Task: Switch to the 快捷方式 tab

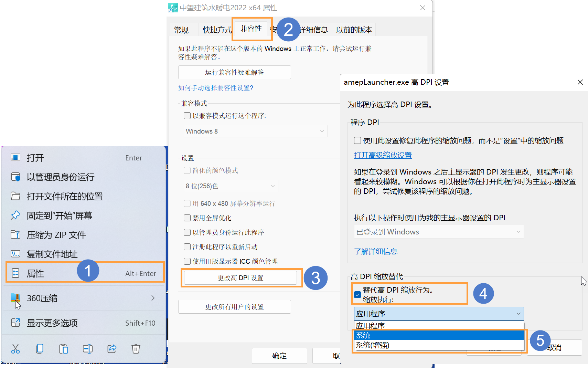Action: (x=217, y=30)
